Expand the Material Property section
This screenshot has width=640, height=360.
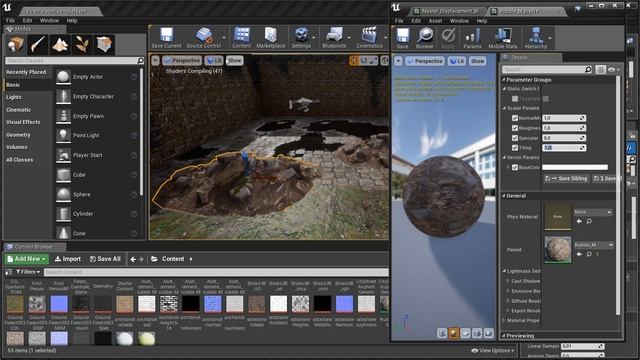point(504,320)
